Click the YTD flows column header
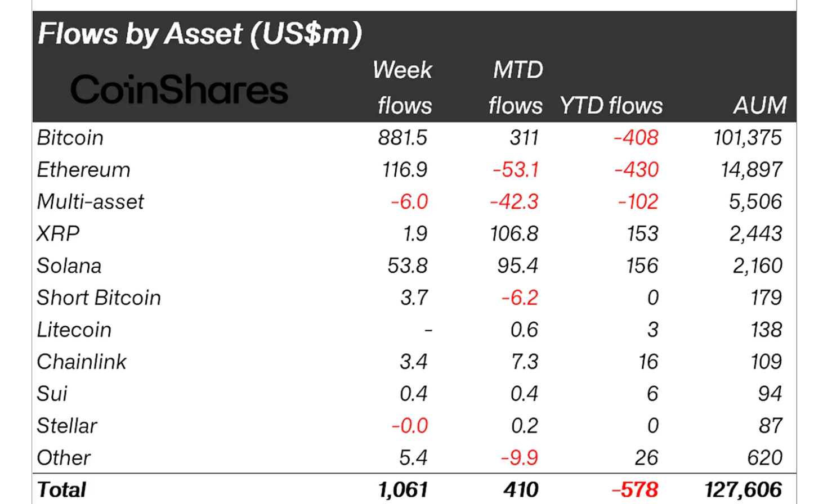The width and height of the screenshot is (823, 504). 611,105
